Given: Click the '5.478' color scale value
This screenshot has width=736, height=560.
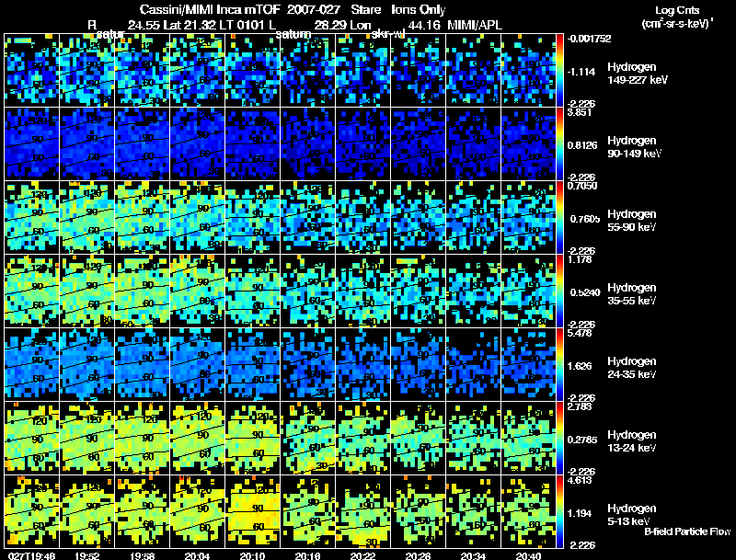Looking at the screenshot, I should tap(580, 333).
